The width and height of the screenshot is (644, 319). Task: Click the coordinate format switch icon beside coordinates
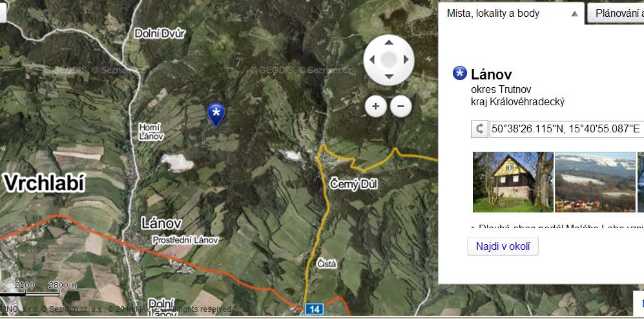pyautogui.click(x=479, y=129)
